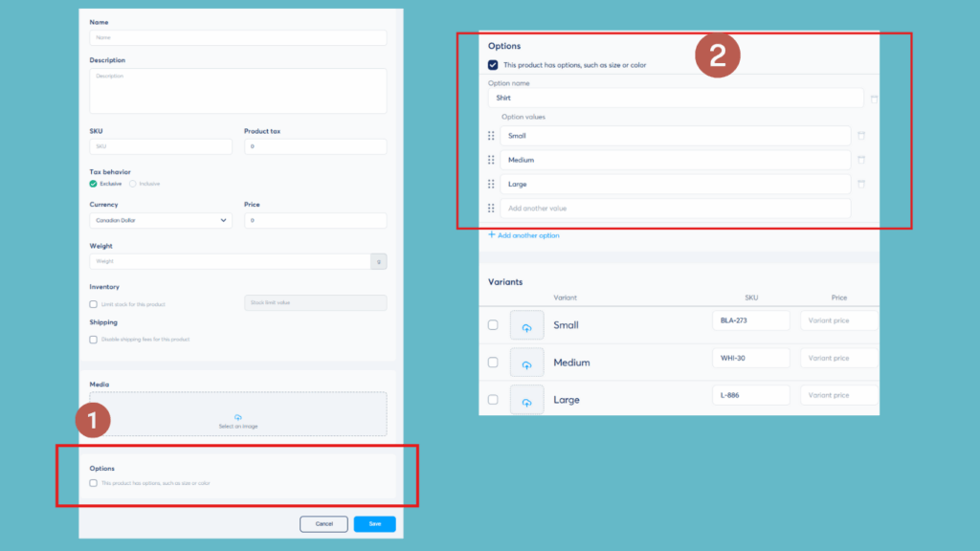Click the drag handle beside Large value
980x551 pixels.
coord(490,184)
